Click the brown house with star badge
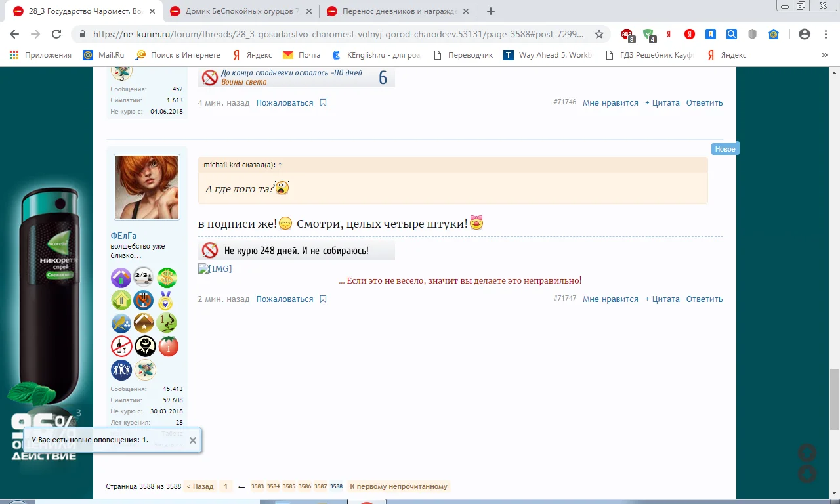Image resolution: width=840 pixels, height=504 pixels. (x=144, y=324)
